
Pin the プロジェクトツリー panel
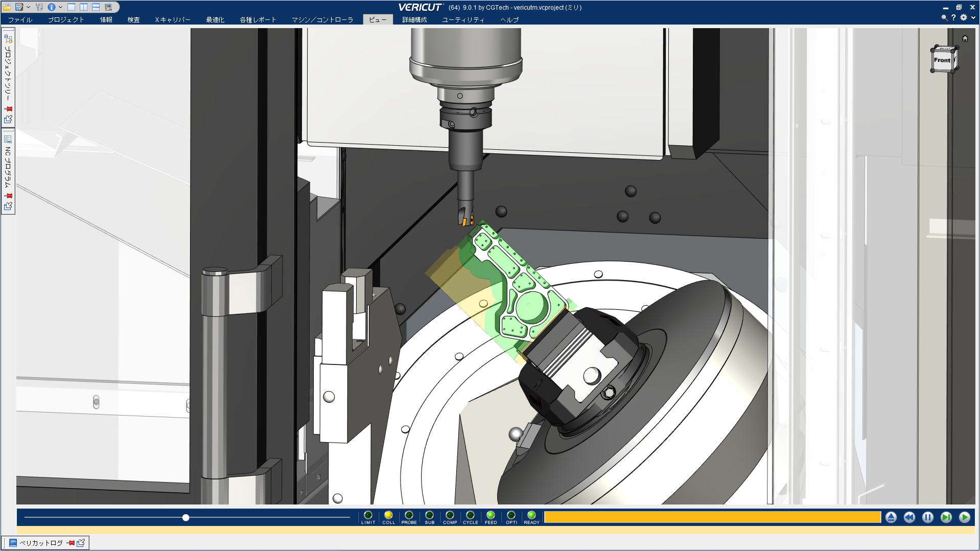point(8,109)
